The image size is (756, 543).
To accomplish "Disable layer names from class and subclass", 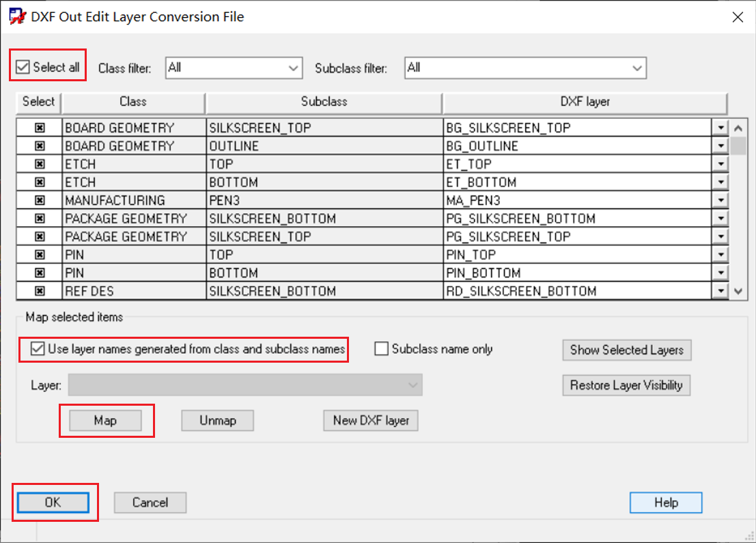I will (x=37, y=349).
